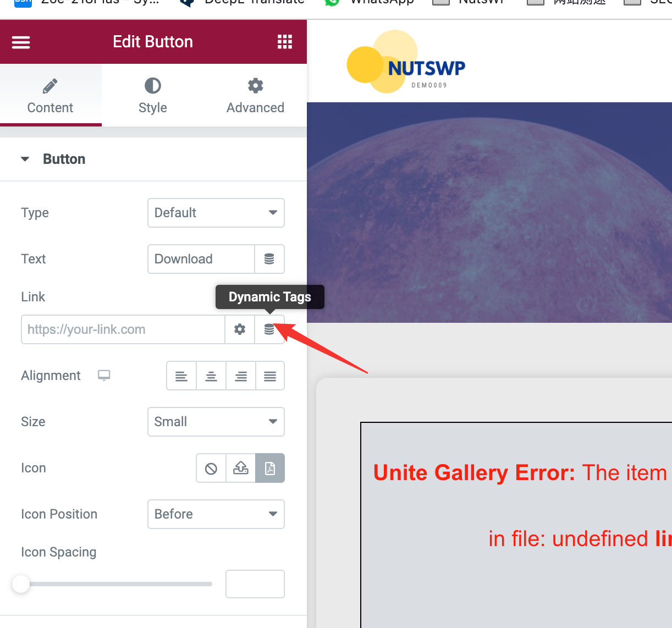
Task: Switch to the Advanced tab
Action: (255, 96)
